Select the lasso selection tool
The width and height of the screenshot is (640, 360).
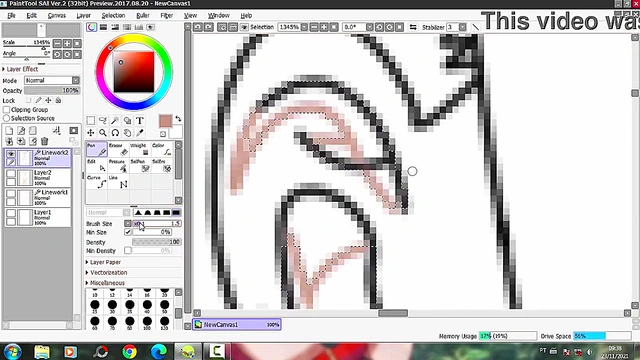click(103, 120)
